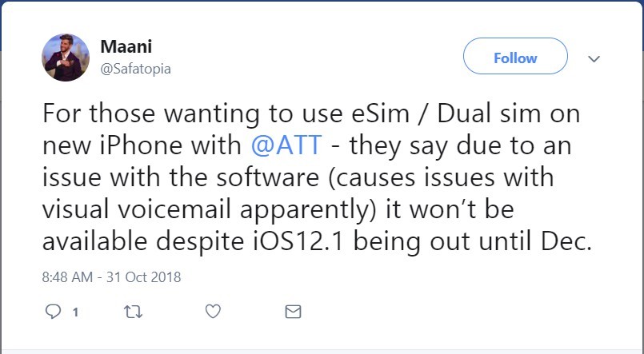Send tweet via Direct Message envelope icon
Viewport: 644px width, 354px height.
[293, 312]
